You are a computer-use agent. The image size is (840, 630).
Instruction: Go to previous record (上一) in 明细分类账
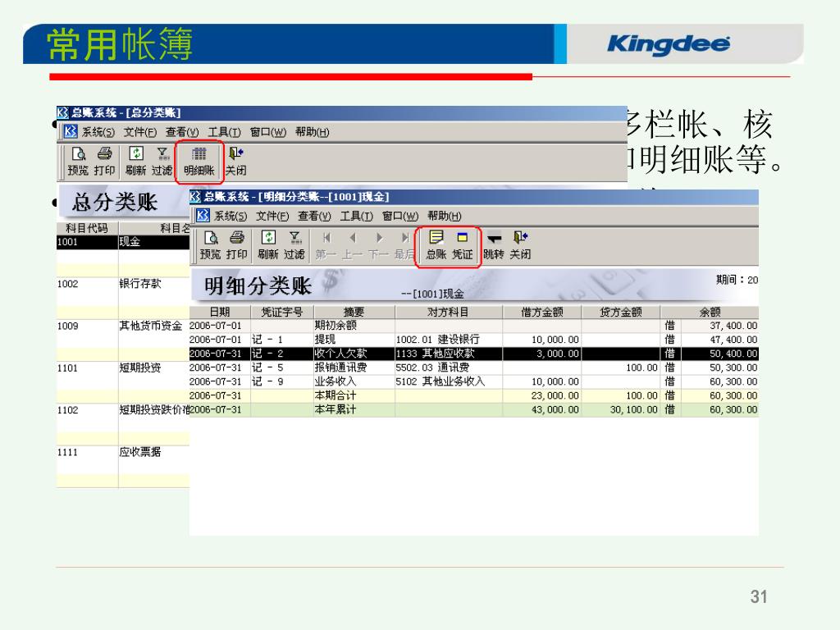coord(352,245)
